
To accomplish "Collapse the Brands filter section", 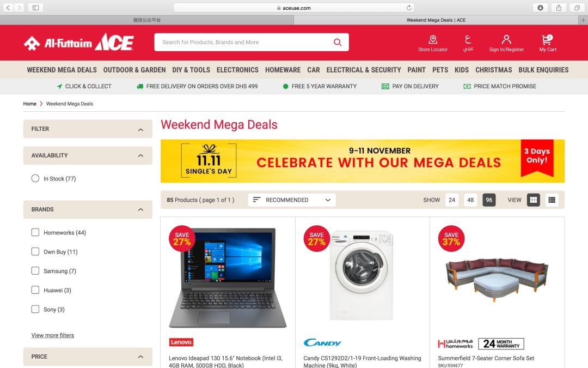I will click(140, 209).
